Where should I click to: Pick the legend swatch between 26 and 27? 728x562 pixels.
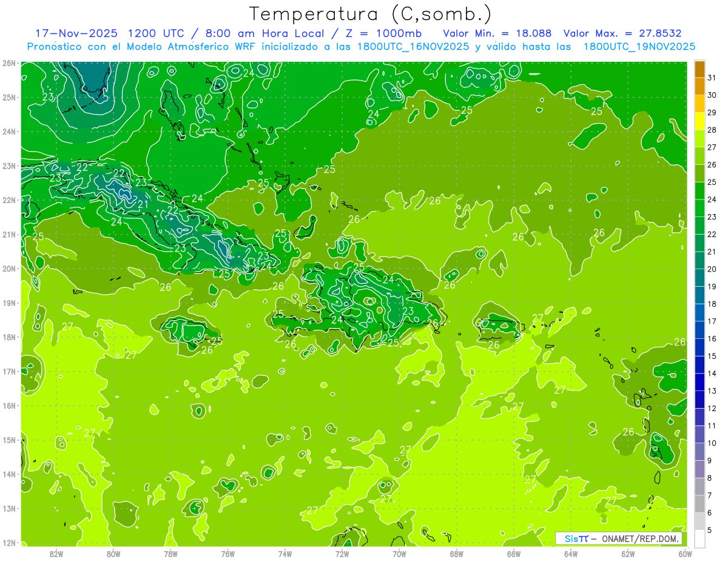(x=699, y=156)
